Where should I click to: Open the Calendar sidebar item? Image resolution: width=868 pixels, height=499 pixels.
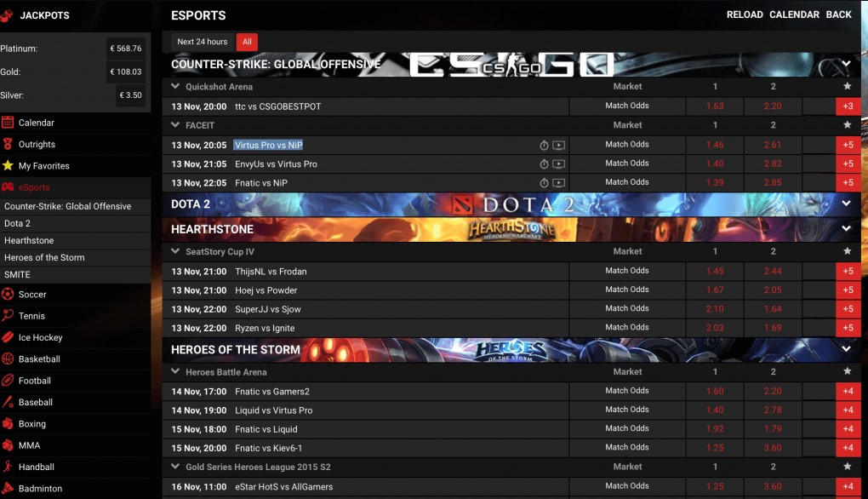pos(36,123)
